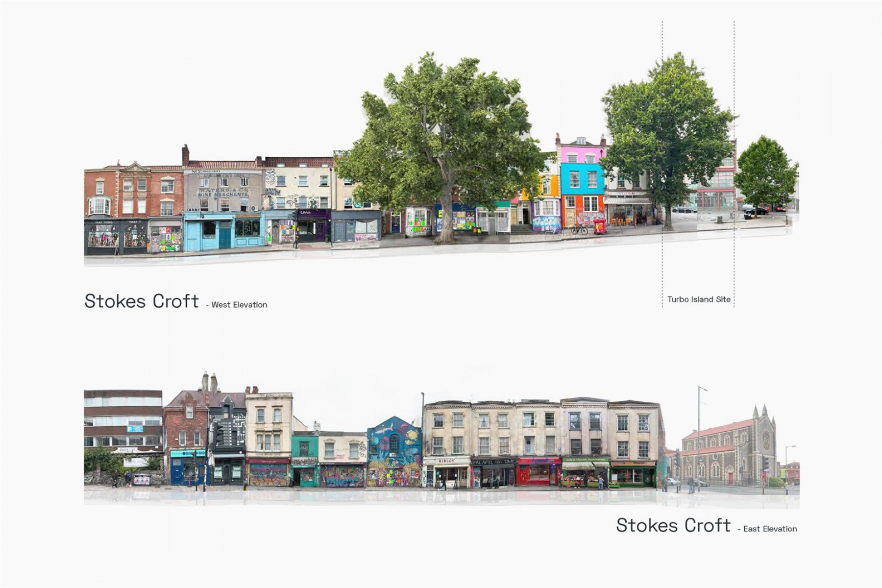Click the red shopfront in east elevation
Viewport: 882px width, 588px height.
(539, 471)
